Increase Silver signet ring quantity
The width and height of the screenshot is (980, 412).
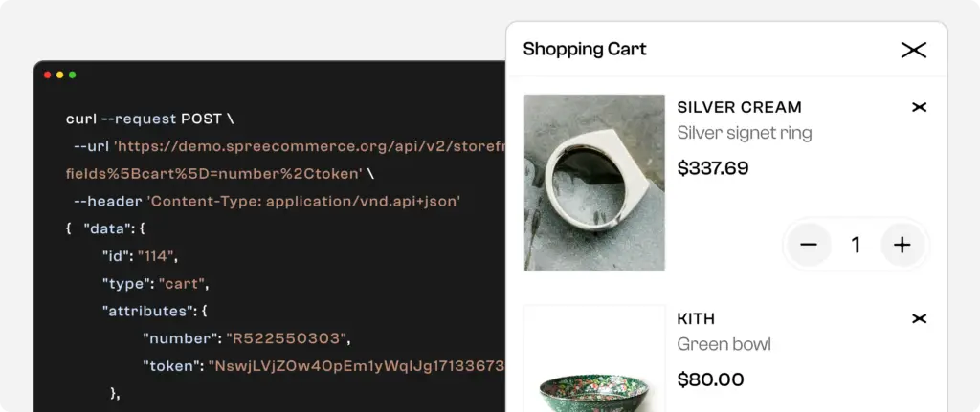902,246
